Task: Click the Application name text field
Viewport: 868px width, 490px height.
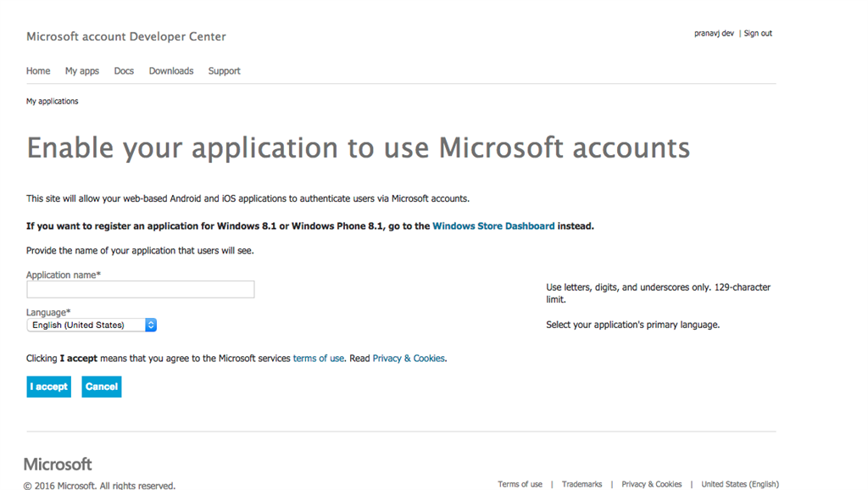Action: [141, 290]
